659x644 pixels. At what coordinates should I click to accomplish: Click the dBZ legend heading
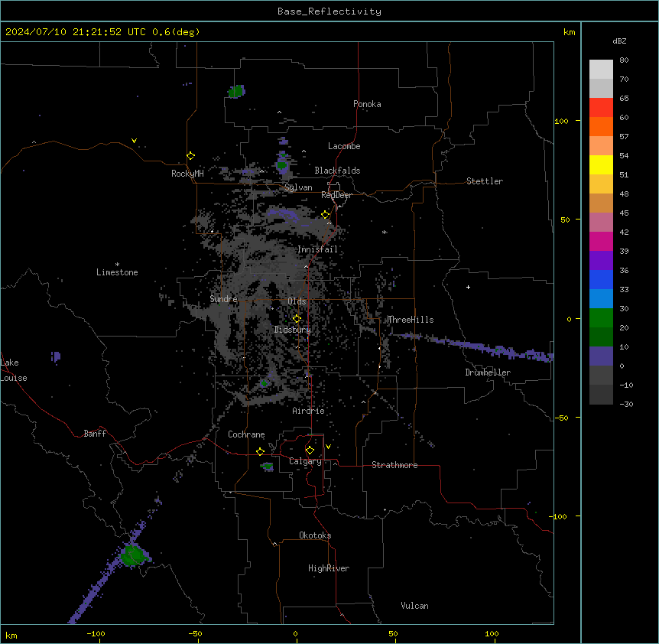(619, 41)
